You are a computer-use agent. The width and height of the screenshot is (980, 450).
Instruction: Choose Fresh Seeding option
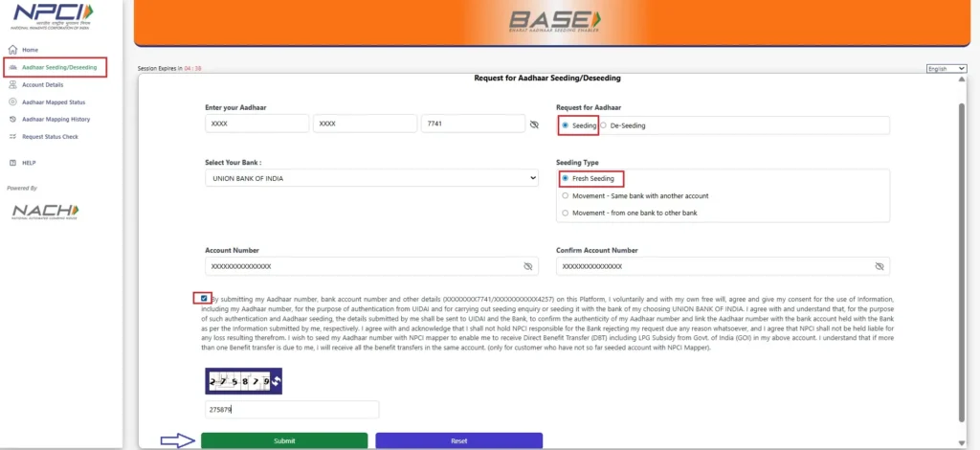pyautogui.click(x=565, y=178)
